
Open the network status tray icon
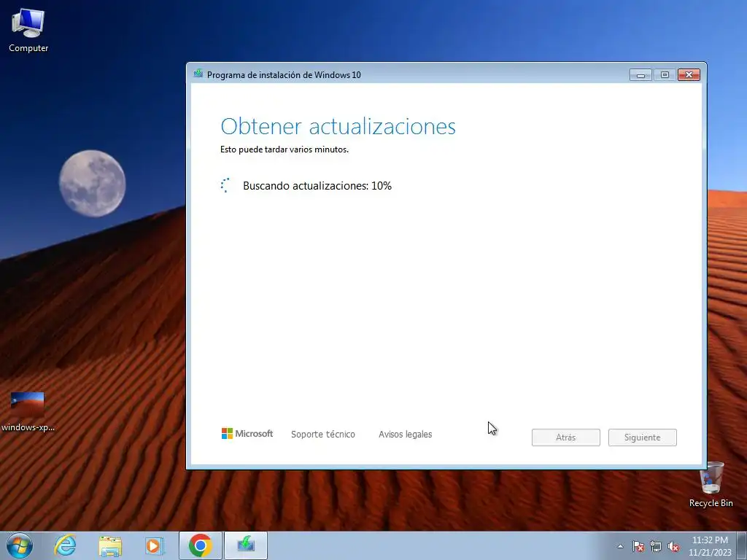point(656,546)
